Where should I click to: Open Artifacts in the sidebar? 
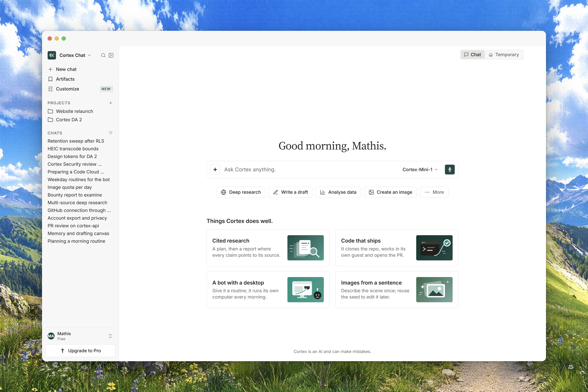pos(80,79)
